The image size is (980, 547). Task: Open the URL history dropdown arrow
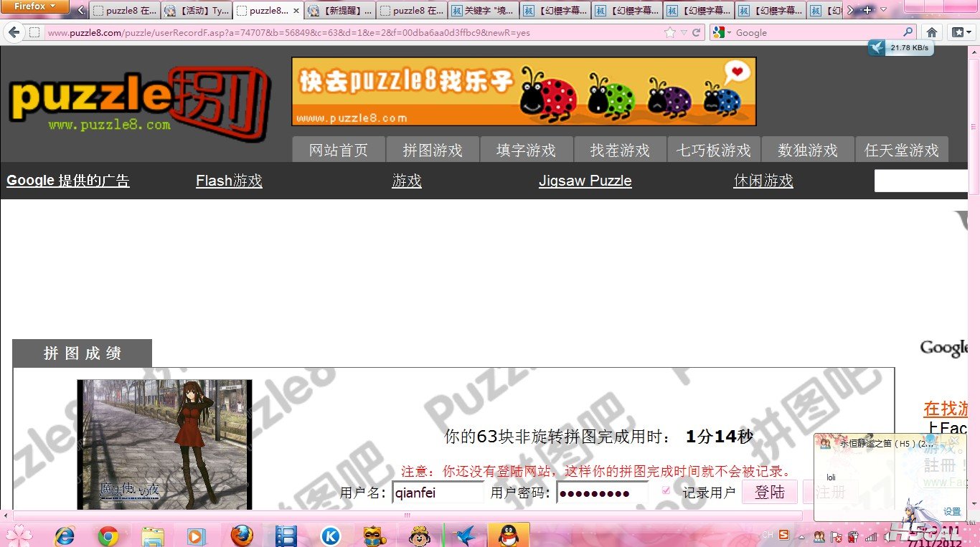[x=684, y=32]
